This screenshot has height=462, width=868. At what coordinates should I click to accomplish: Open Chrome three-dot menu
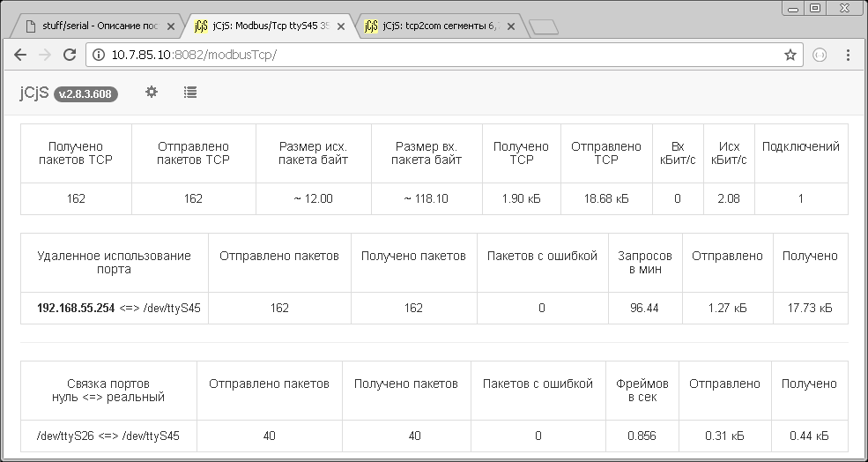pyautogui.click(x=848, y=55)
